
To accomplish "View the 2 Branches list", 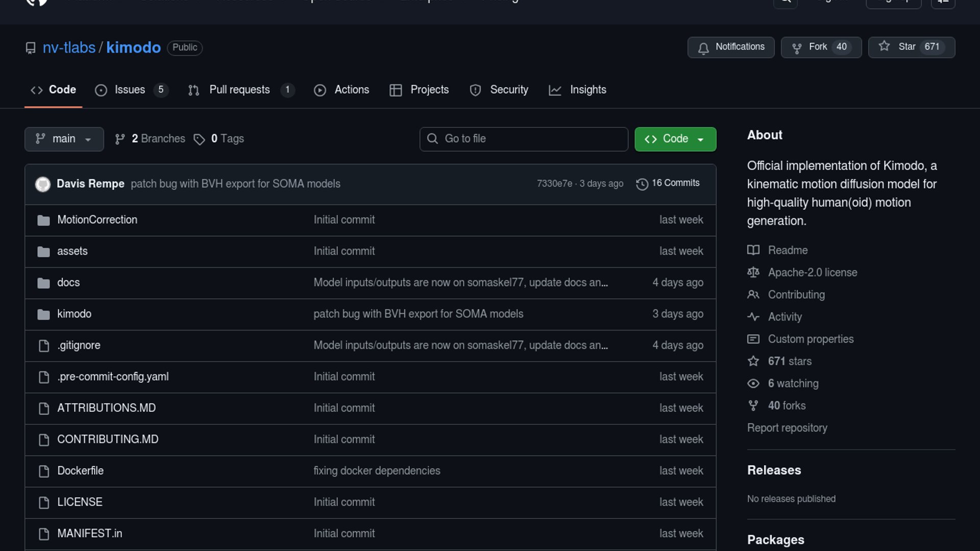I will pos(158,139).
